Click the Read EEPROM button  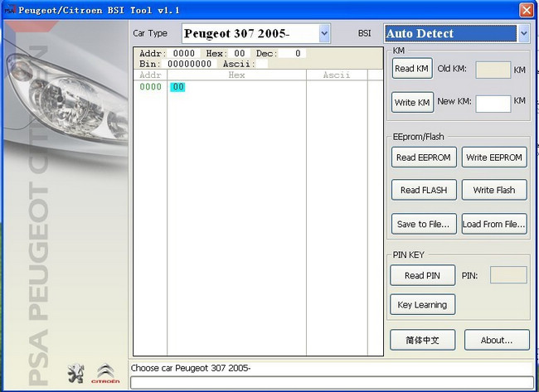[424, 157]
